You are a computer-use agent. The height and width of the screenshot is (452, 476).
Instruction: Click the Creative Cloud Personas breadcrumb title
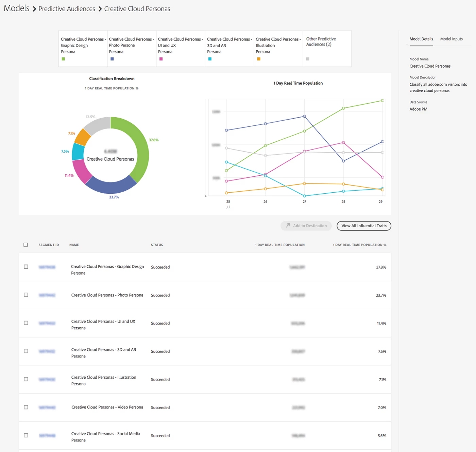click(x=137, y=9)
